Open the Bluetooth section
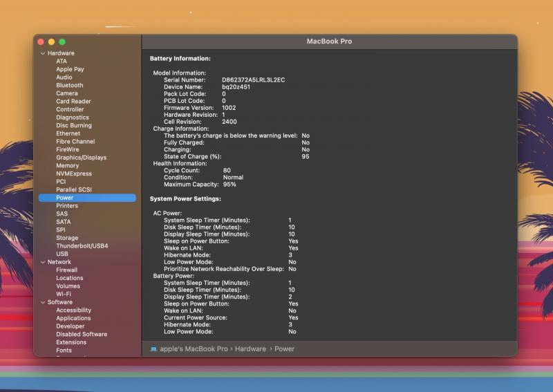Viewport: 553px width, 392px height. click(70, 86)
